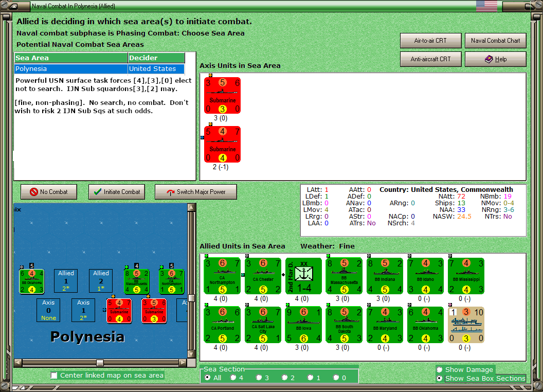Select Axis Submarine with factors 5-4-7 in Axis list

point(222,144)
